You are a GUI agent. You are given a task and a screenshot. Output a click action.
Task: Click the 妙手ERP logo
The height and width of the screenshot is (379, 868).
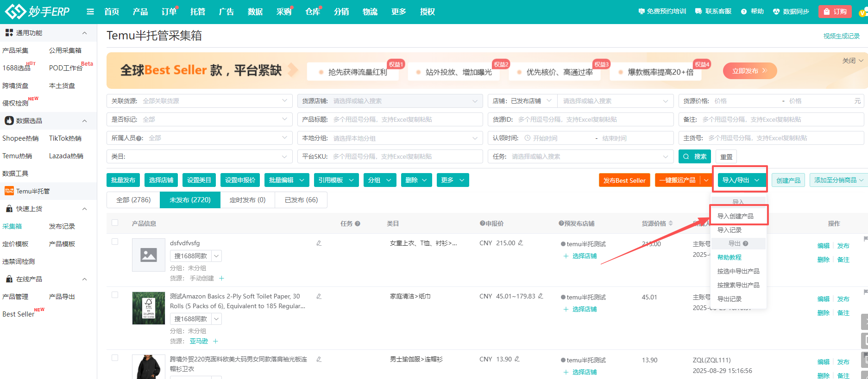tap(37, 12)
